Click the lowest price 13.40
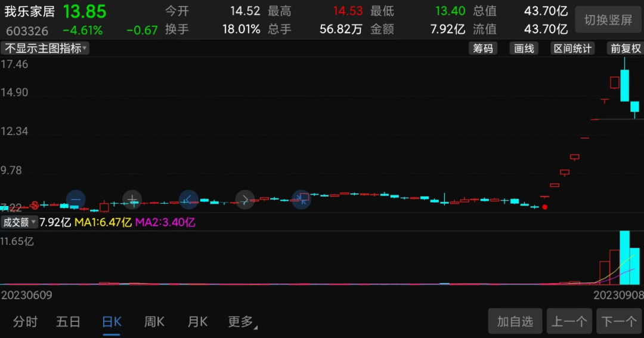 tap(450, 11)
